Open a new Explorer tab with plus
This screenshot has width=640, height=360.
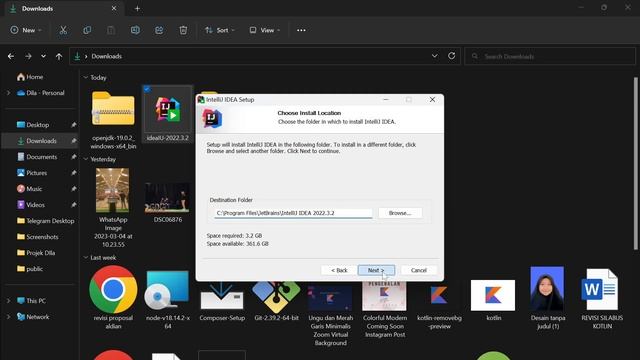pos(138,9)
